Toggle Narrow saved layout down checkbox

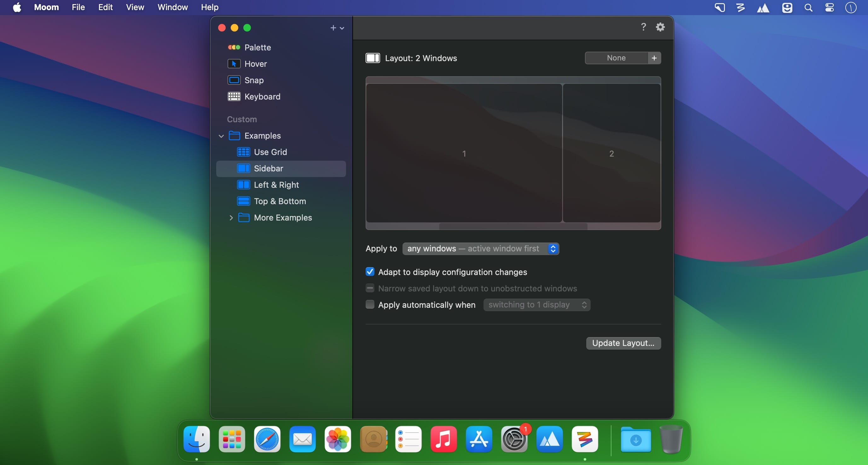(x=370, y=288)
